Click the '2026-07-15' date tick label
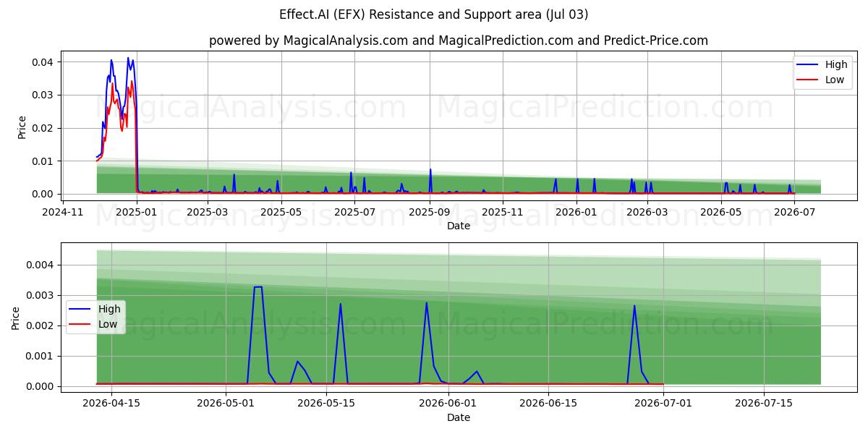868x434 pixels. [x=764, y=403]
